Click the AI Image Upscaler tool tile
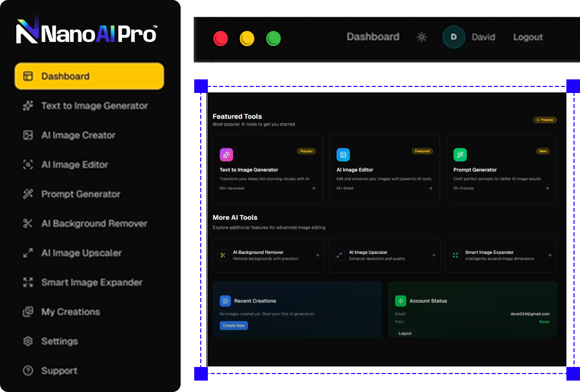Screen dimensions: 580x392 point(384,255)
